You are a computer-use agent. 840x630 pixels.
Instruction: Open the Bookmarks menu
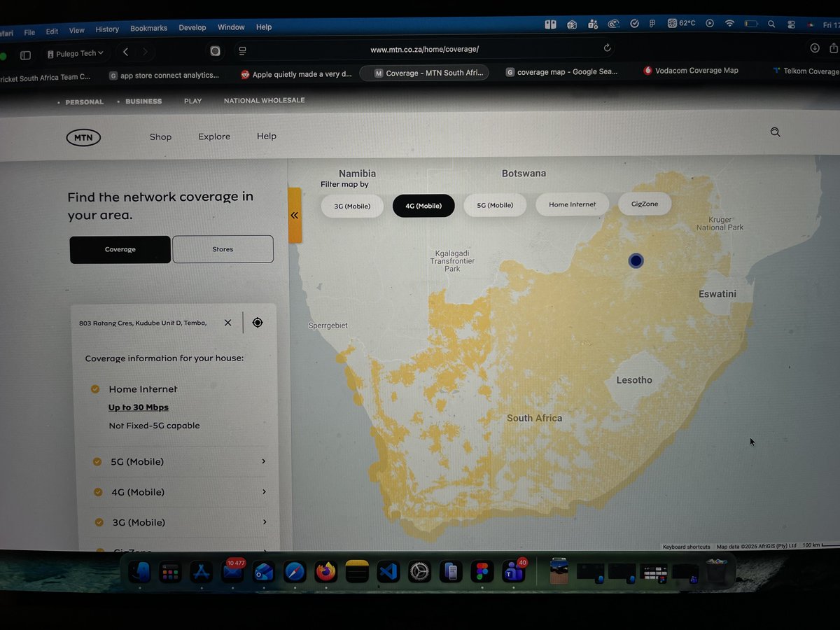(x=149, y=29)
